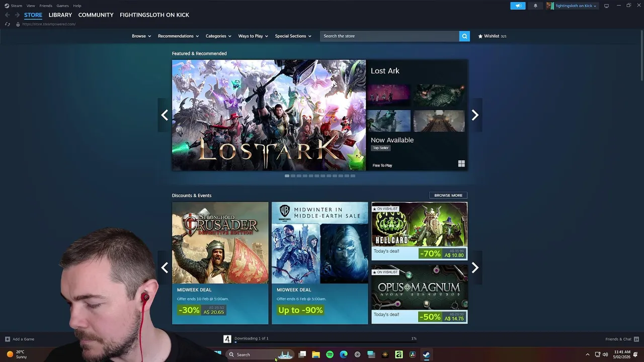Click the back navigation arrow
This screenshot has width=644, height=362.
click(x=7, y=15)
